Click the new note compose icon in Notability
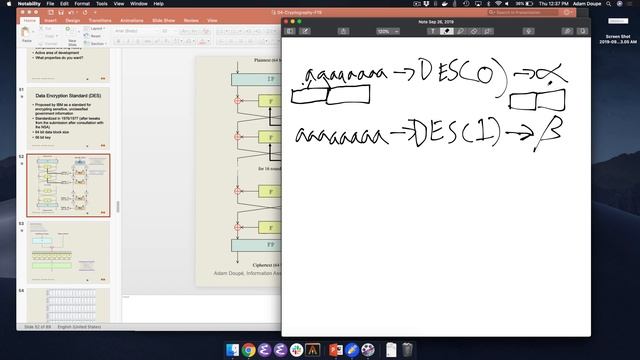640x360 pixels. 305,31
